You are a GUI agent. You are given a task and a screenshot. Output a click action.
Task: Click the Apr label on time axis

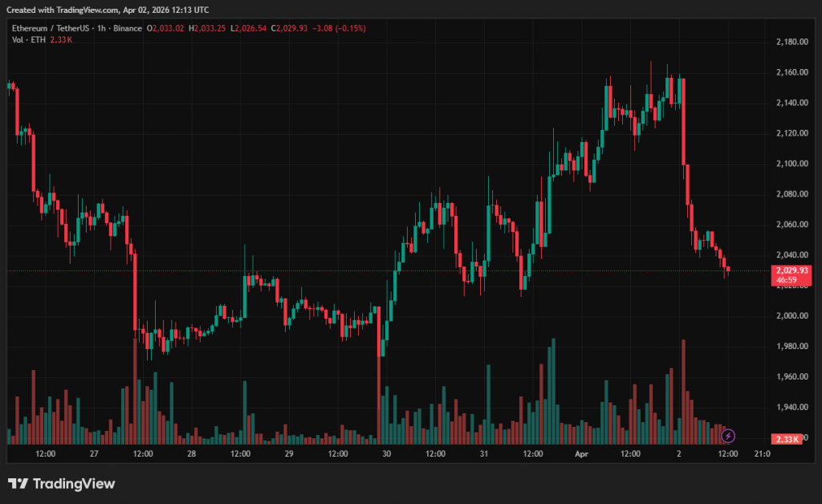coord(583,453)
